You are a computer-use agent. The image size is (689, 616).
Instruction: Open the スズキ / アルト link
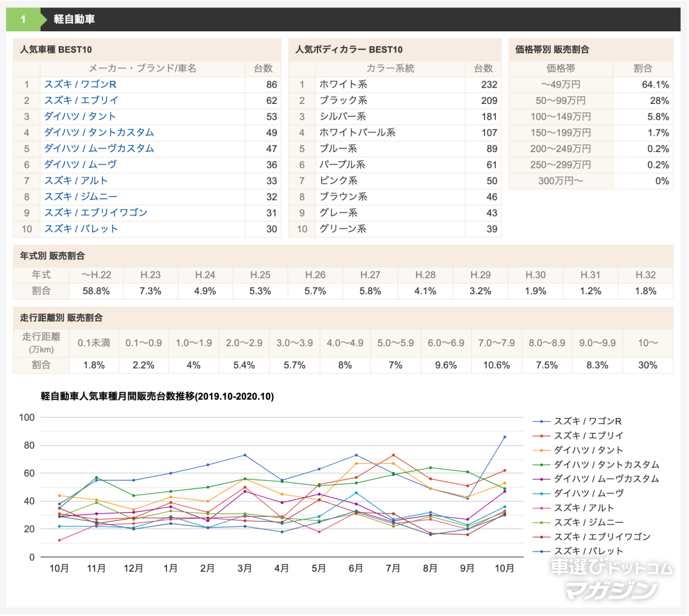click(x=76, y=180)
